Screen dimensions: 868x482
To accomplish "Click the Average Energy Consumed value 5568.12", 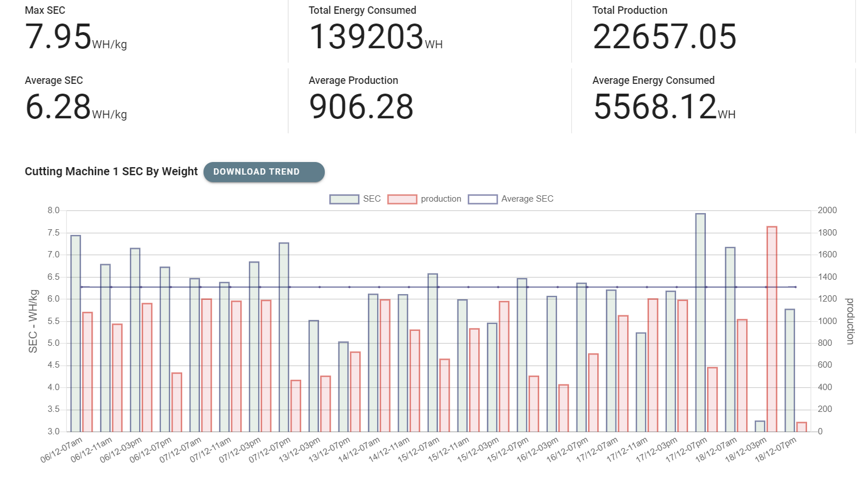I will [x=655, y=107].
